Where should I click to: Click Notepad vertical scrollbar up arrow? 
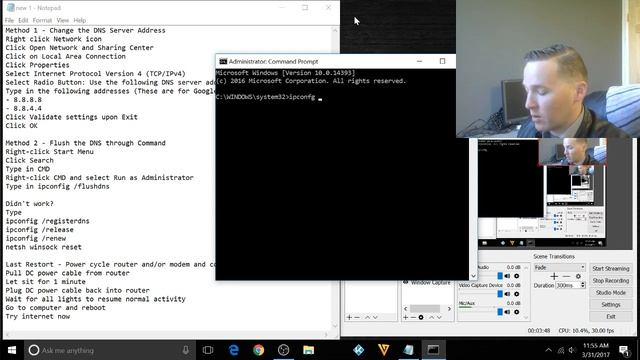click(335, 30)
